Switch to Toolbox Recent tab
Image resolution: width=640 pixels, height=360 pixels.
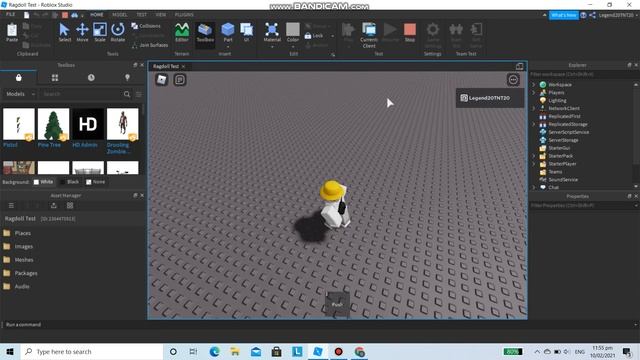click(x=91, y=78)
